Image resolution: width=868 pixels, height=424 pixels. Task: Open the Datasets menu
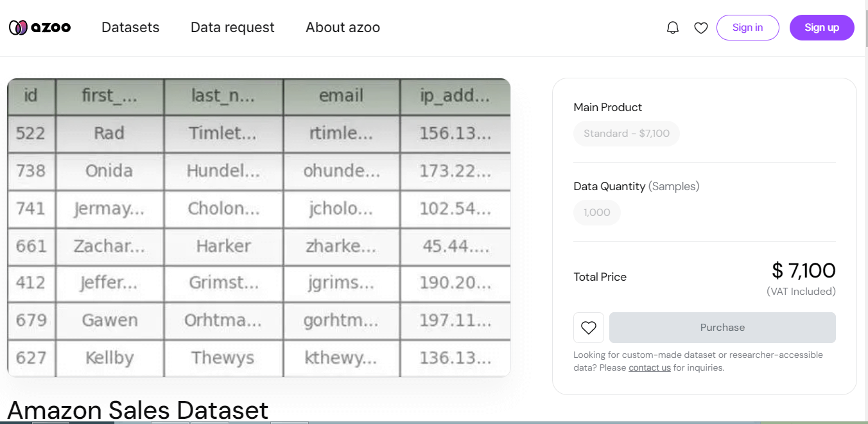[x=130, y=27]
